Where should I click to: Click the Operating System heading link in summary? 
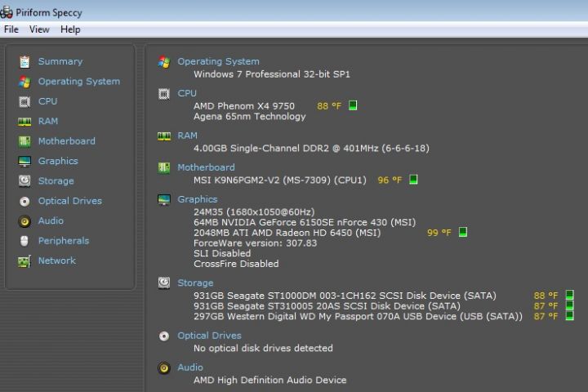tap(218, 61)
